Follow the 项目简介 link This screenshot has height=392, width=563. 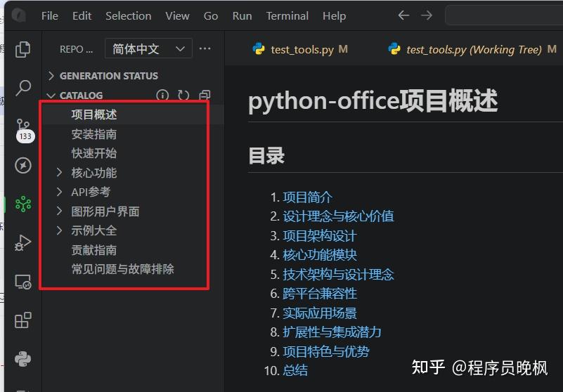pos(307,197)
